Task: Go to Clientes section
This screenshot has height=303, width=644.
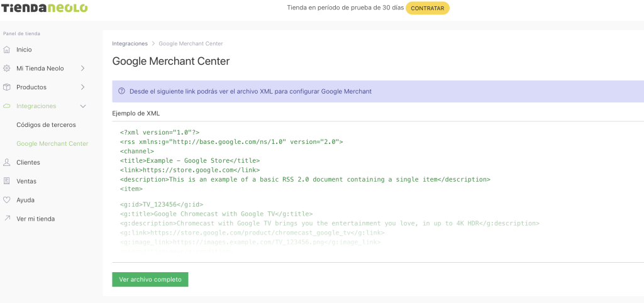Action: click(28, 162)
